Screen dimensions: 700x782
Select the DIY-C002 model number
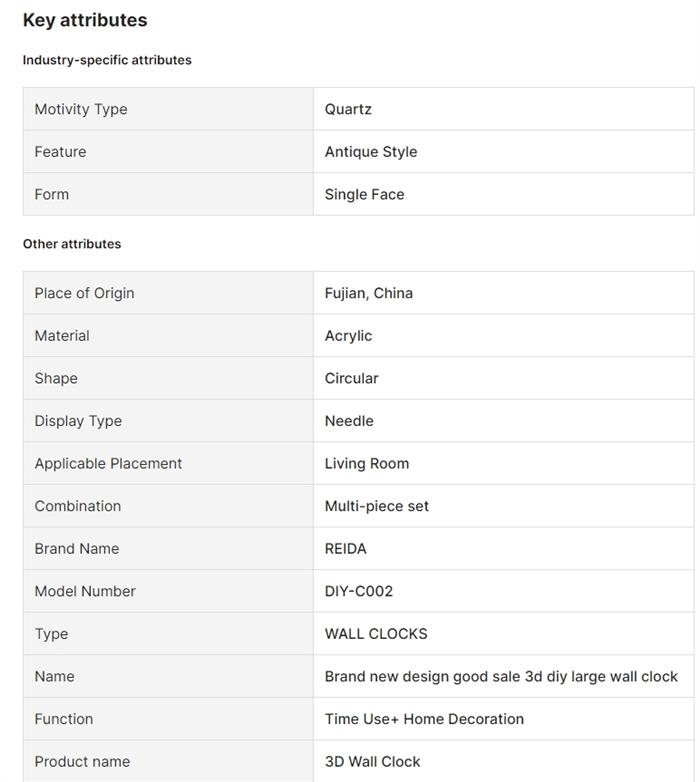coord(358,591)
